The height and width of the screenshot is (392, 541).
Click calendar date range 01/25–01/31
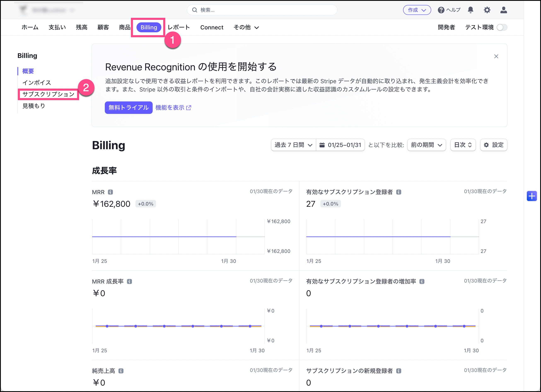[340, 145]
